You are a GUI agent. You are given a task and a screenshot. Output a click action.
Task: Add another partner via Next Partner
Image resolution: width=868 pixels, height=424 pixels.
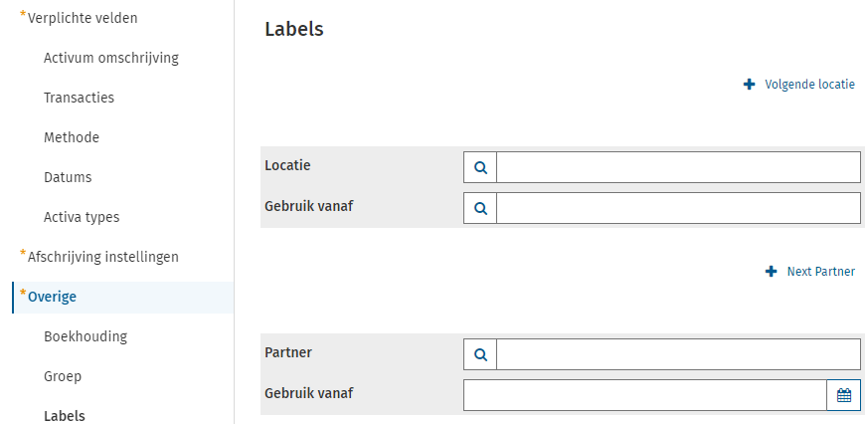[820, 271]
